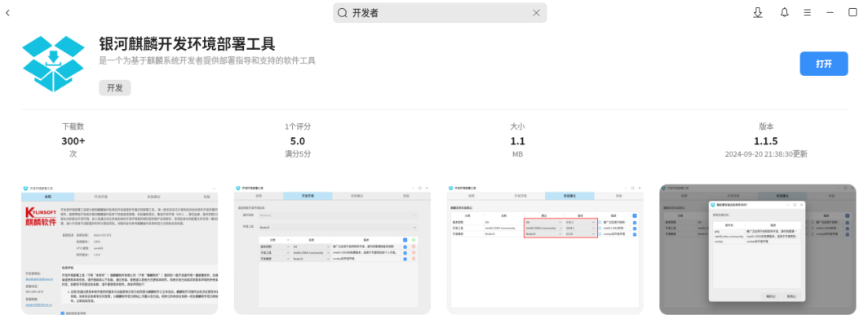Open the fourth screenshot showing a dialog

757,249
